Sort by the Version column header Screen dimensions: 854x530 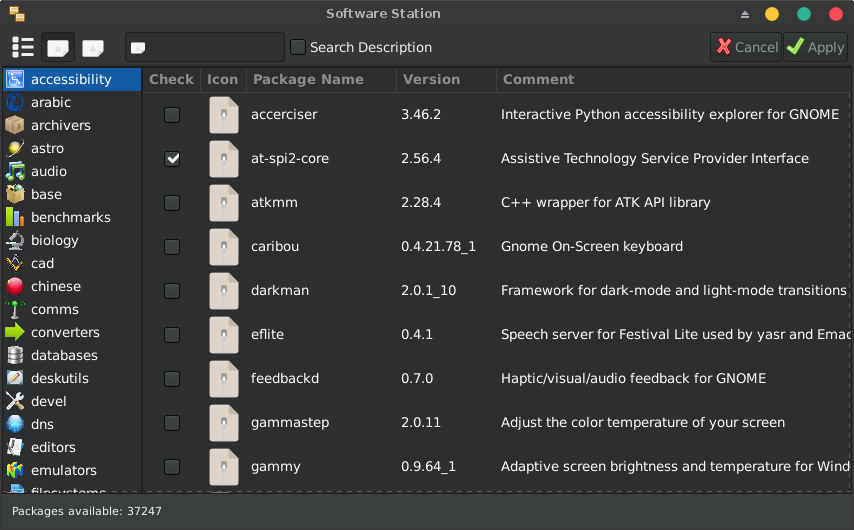446,80
